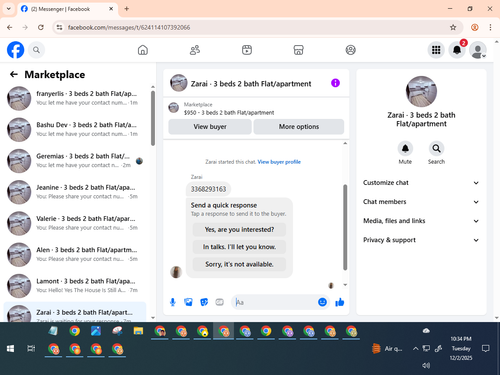Viewport: 500px width, 375px height.
Task: Open the Groups icon in top navigation
Action: 350,50
